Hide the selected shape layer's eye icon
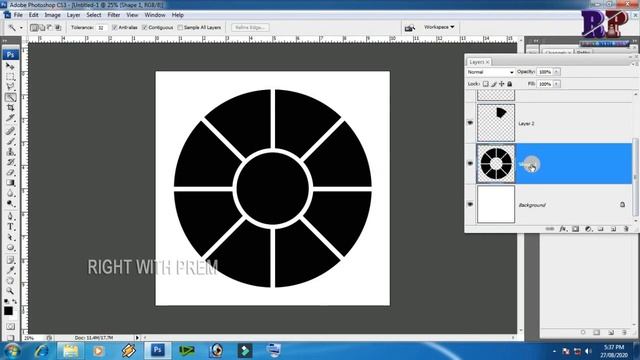 [470, 163]
